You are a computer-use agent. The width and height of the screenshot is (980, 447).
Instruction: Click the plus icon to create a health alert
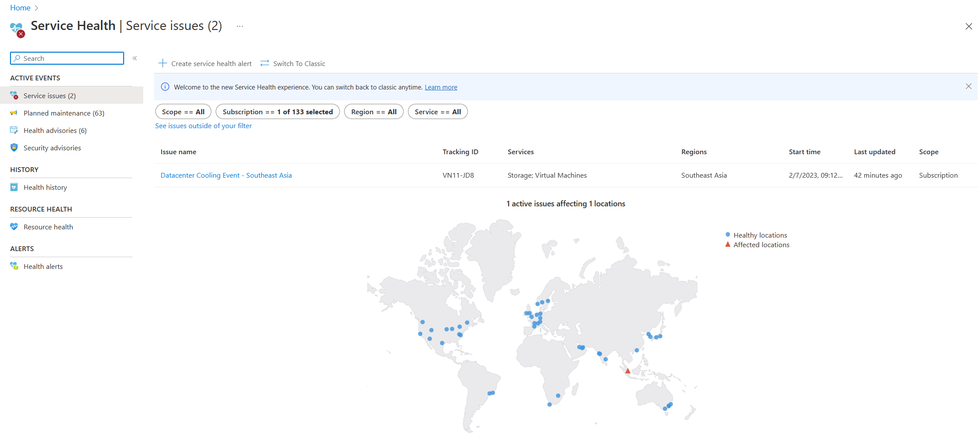point(163,63)
